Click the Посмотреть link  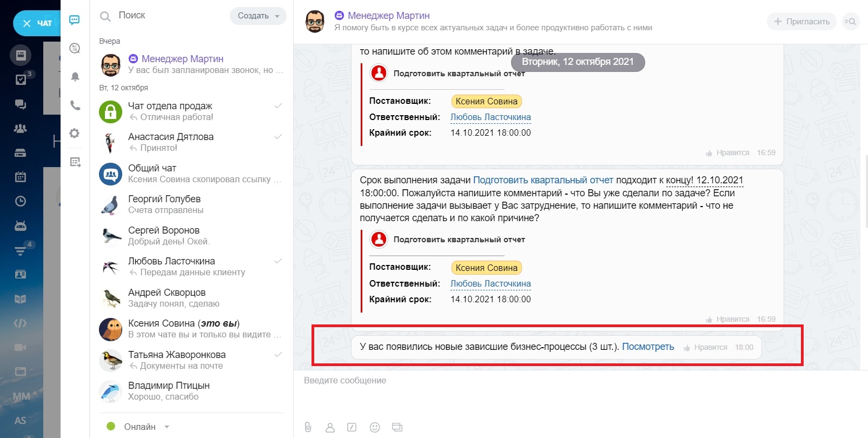point(648,347)
